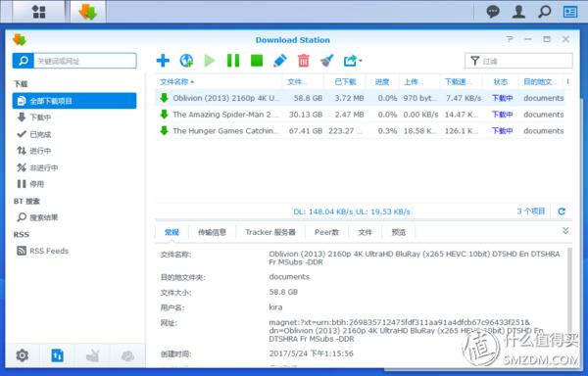
Task: Sort by 状态 column header
Action: tap(500, 81)
